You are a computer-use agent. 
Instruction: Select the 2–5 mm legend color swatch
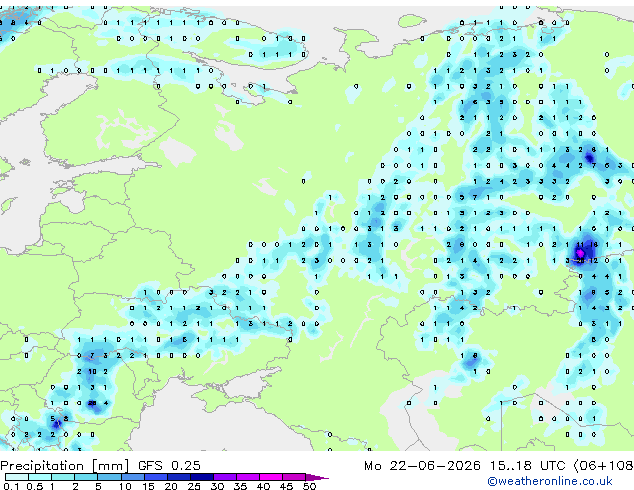point(86,477)
